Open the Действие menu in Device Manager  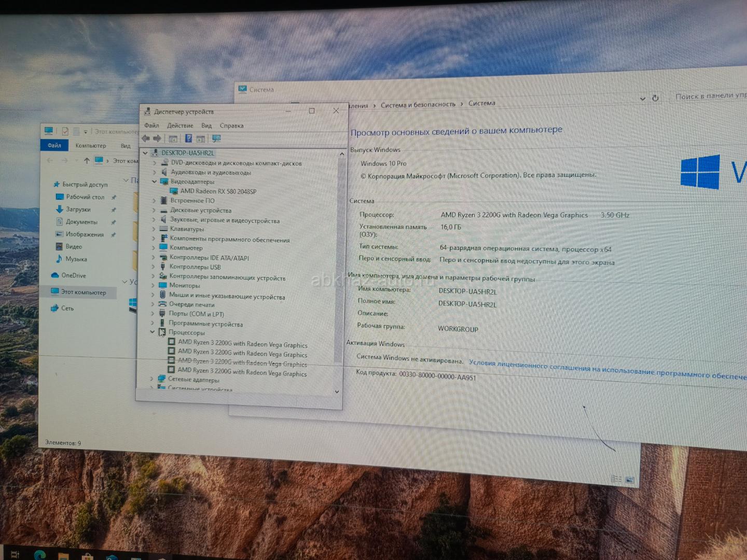[x=179, y=125]
